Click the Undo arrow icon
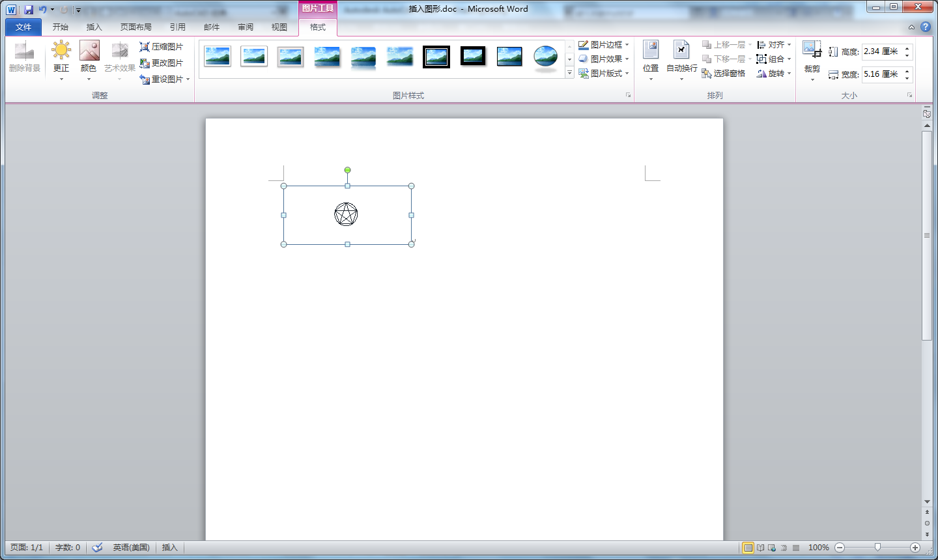Viewport: 938px width, 560px height. [42, 10]
